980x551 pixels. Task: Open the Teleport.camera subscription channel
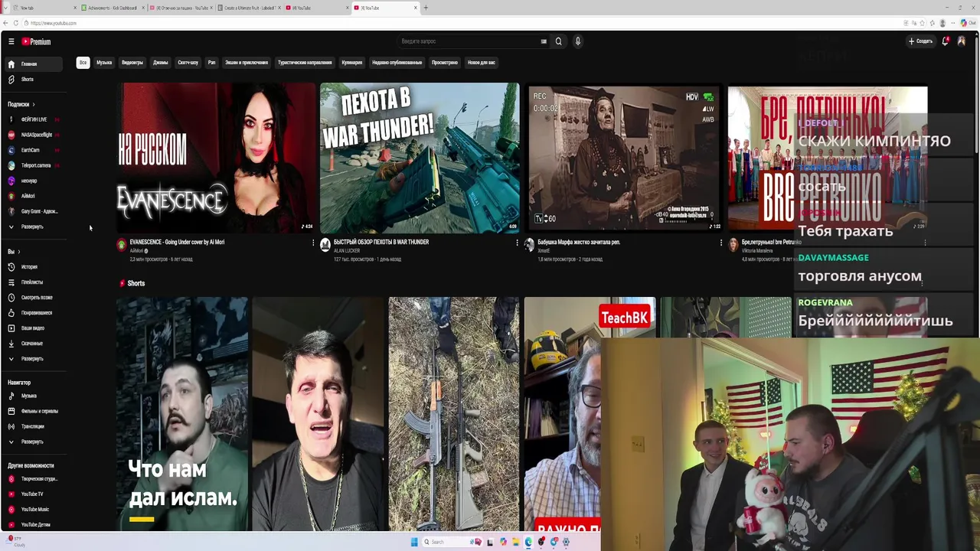[x=34, y=166]
